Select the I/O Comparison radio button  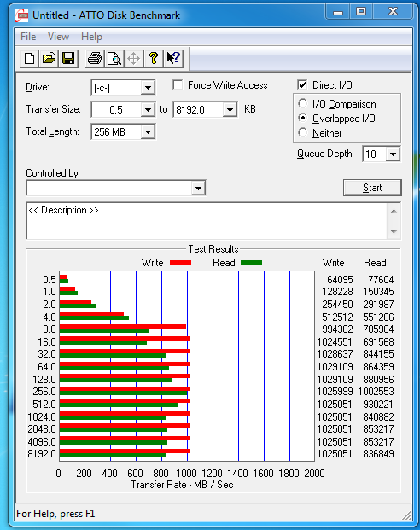[303, 103]
